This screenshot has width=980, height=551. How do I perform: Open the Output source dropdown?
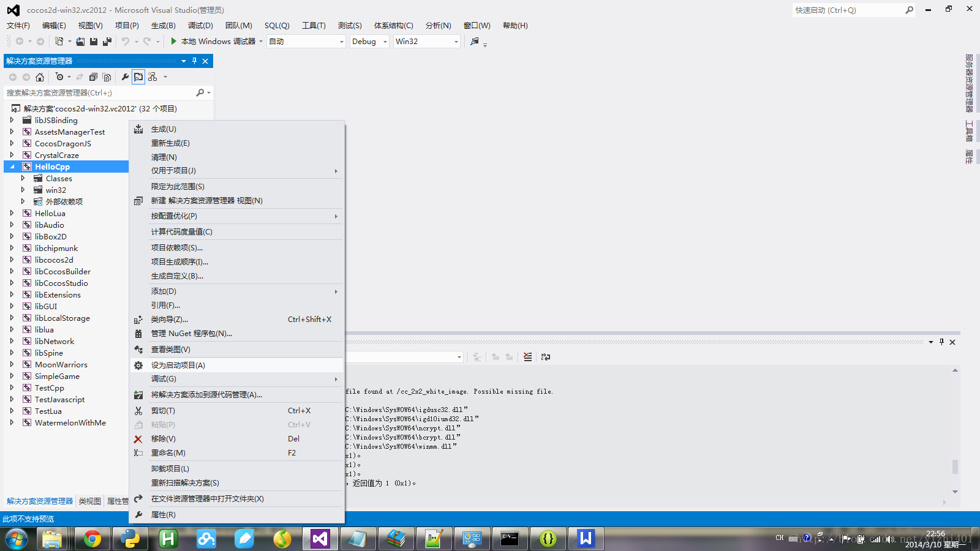coord(459,357)
